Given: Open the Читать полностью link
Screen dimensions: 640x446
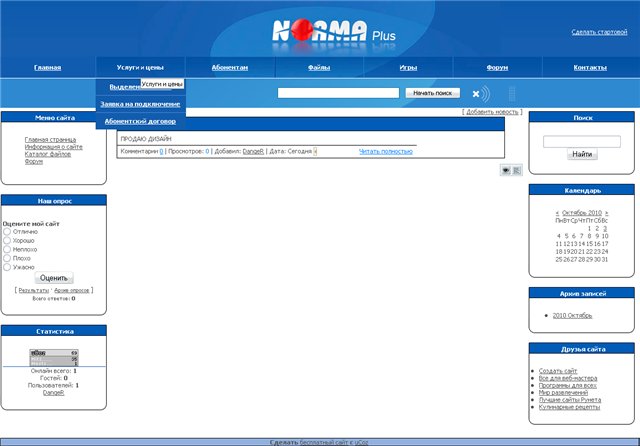Looking at the screenshot, I should coord(386,151).
